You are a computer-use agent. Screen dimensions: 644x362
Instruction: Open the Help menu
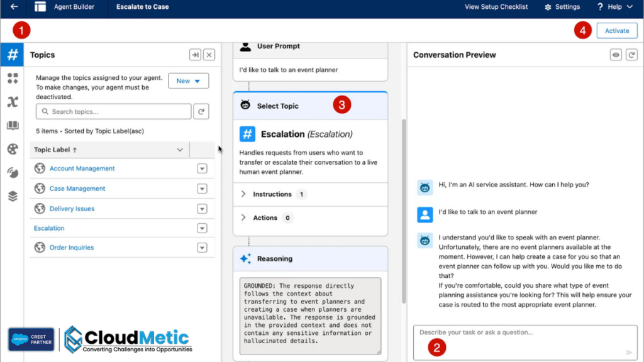614,7
